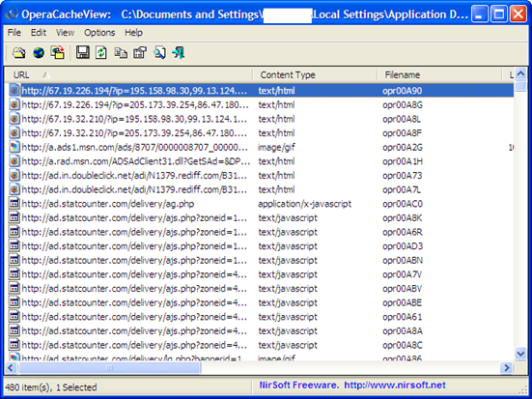
Task: Open the Options menu
Action: tap(99, 33)
